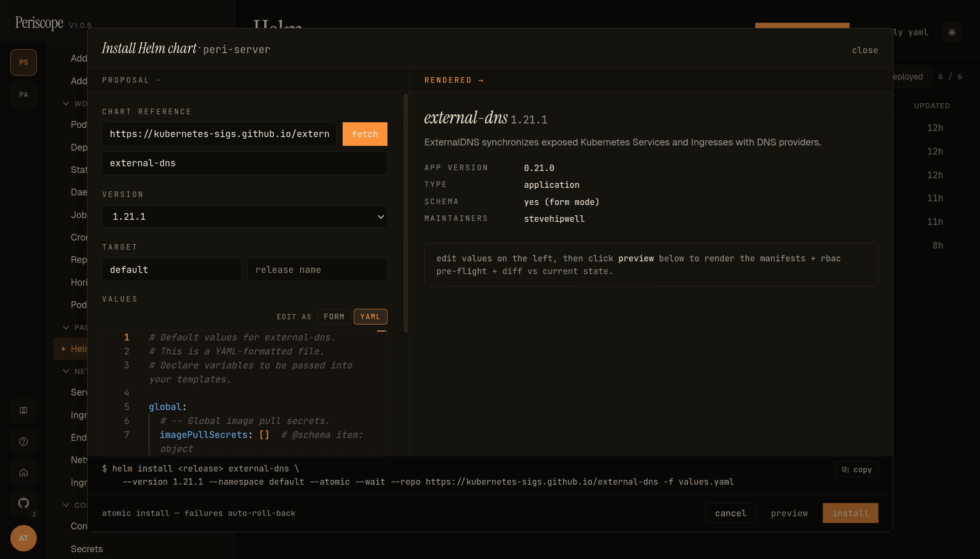This screenshot has width=980, height=559.
Task: Go to the home icon in sidebar
Action: (x=24, y=473)
